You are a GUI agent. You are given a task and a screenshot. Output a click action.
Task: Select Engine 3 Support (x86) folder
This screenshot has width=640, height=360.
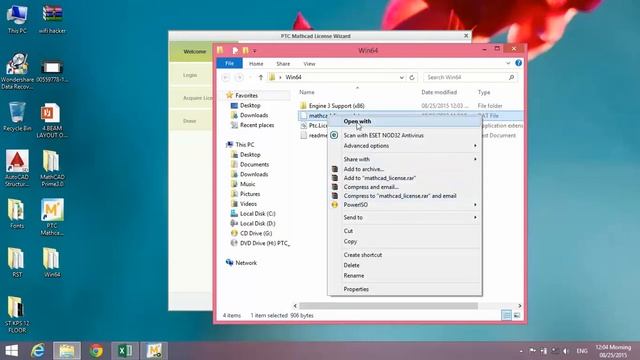tap(336, 106)
